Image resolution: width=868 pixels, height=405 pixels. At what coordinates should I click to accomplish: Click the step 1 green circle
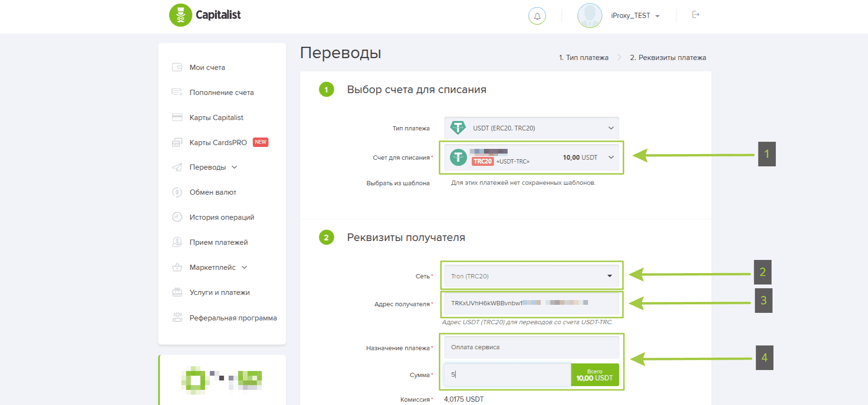point(327,89)
